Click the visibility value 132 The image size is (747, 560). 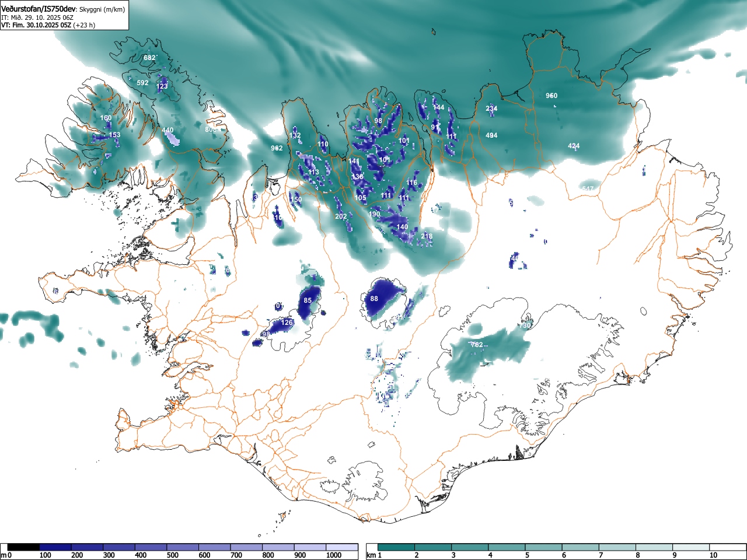point(295,135)
